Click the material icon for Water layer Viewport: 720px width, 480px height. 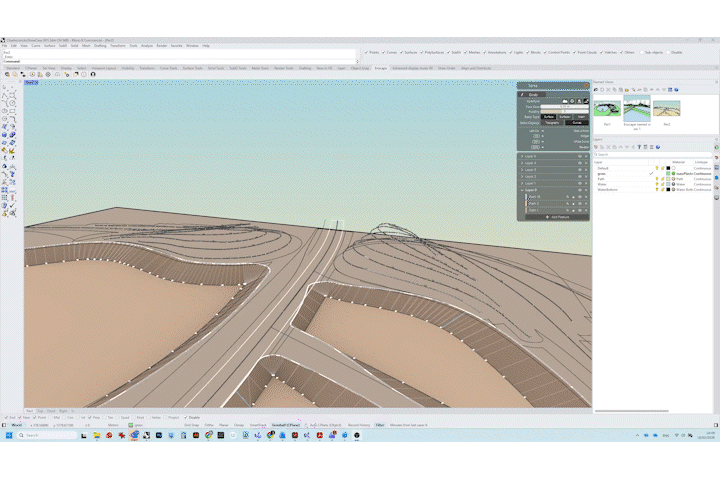pos(674,184)
